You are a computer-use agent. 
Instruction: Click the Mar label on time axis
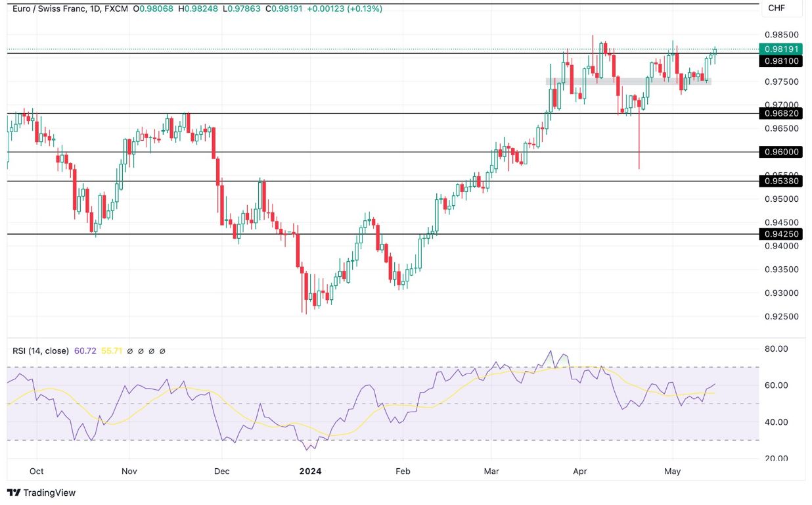[491, 471]
